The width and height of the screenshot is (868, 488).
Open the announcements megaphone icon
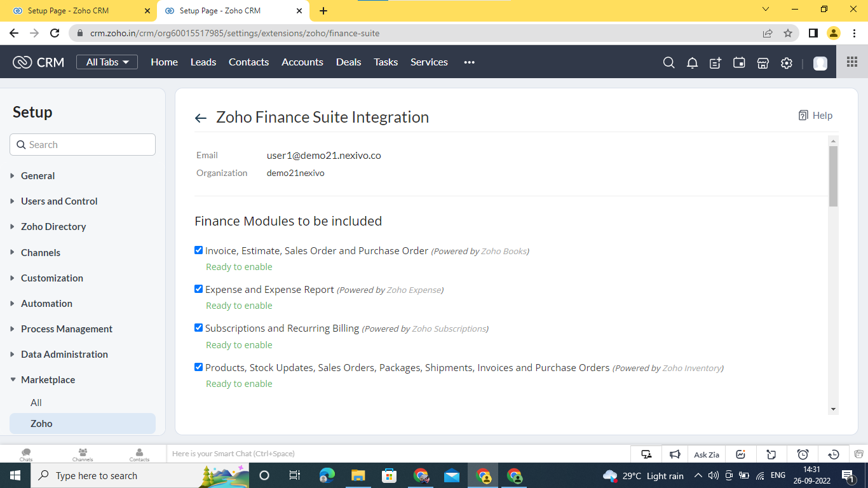pos(675,454)
